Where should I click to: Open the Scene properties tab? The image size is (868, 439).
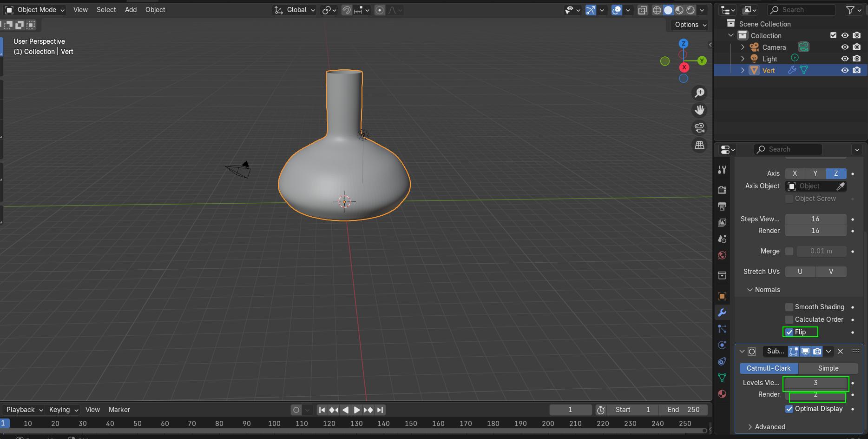coord(722,239)
